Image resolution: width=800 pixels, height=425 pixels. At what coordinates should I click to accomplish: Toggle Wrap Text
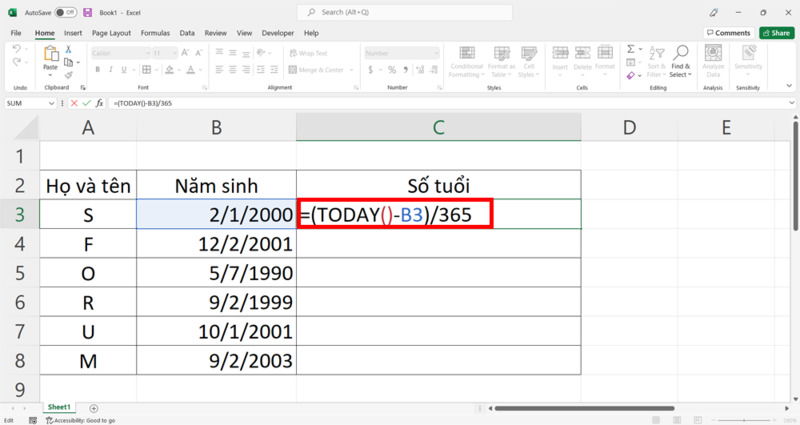point(308,53)
